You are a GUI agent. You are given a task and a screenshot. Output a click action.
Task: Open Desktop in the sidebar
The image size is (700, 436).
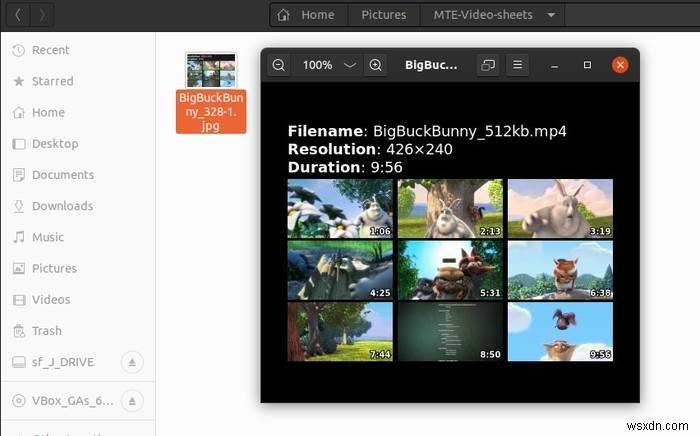click(78, 144)
